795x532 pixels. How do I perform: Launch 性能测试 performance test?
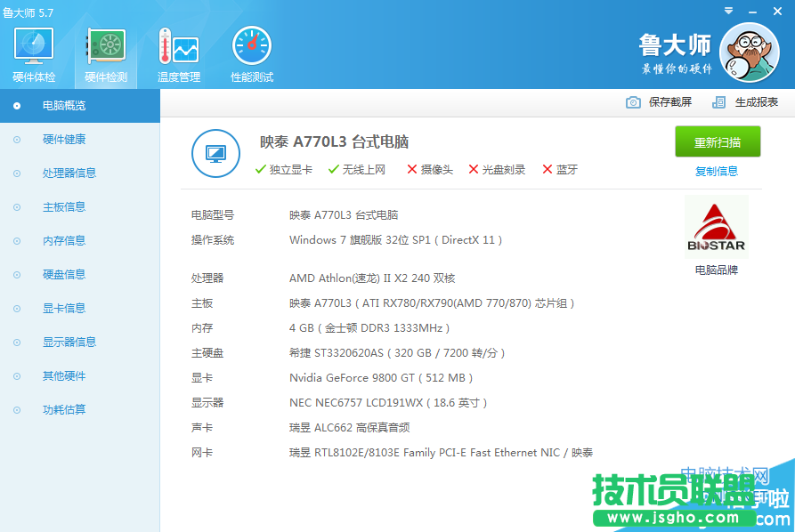coord(251,53)
